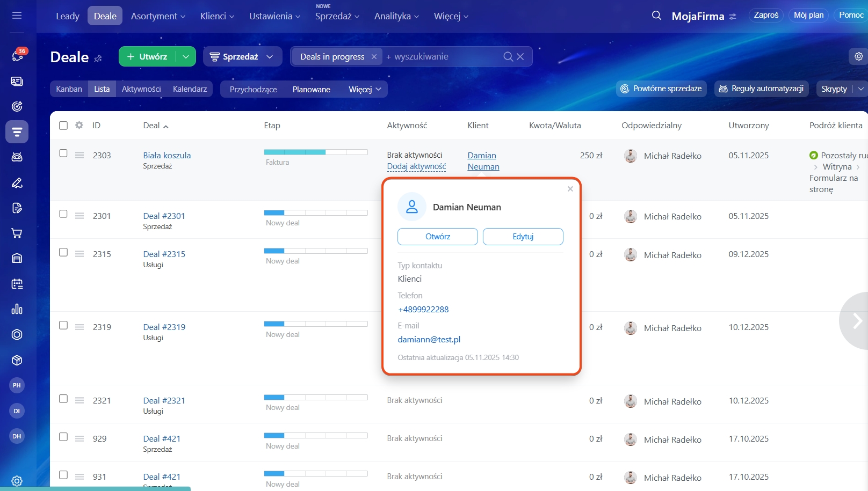Click the Edytuj button in contact popup
This screenshot has width=868, height=491.
click(523, 237)
